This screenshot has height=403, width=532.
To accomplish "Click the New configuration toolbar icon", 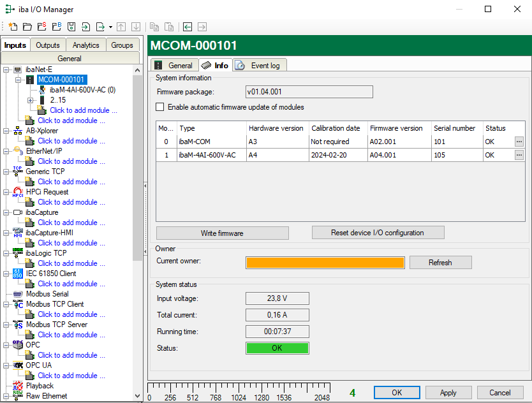I will 13,27.
